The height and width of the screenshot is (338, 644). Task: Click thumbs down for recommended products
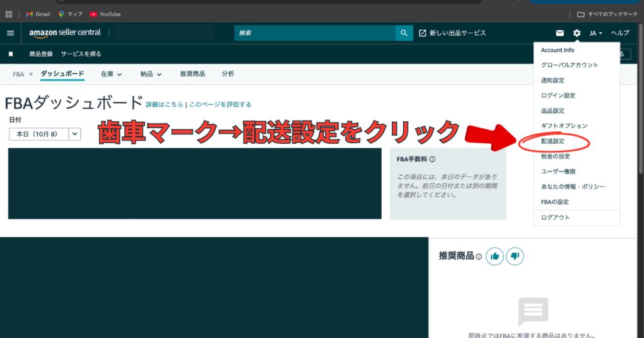point(514,256)
